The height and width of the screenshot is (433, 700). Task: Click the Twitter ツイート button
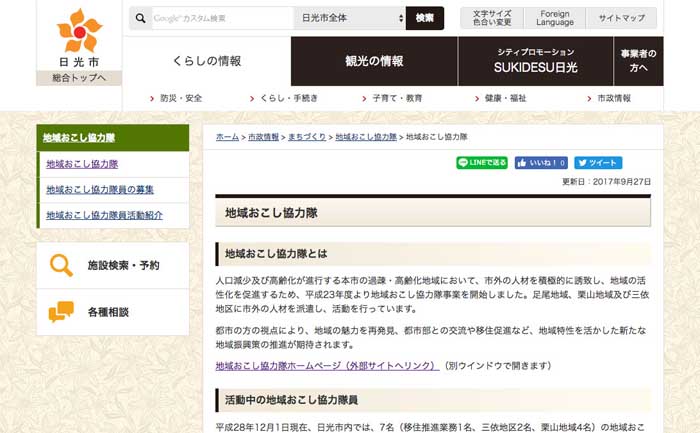[598, 162]
